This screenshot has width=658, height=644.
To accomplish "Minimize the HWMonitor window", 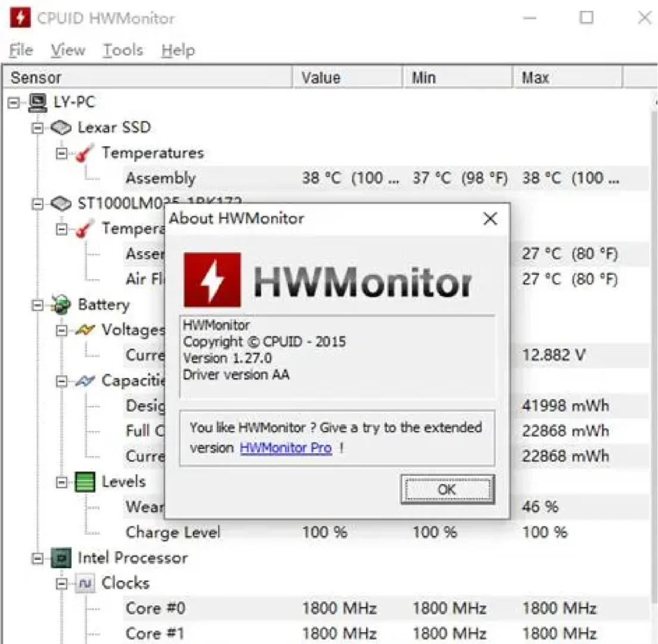I will click(x=530, y=18).
